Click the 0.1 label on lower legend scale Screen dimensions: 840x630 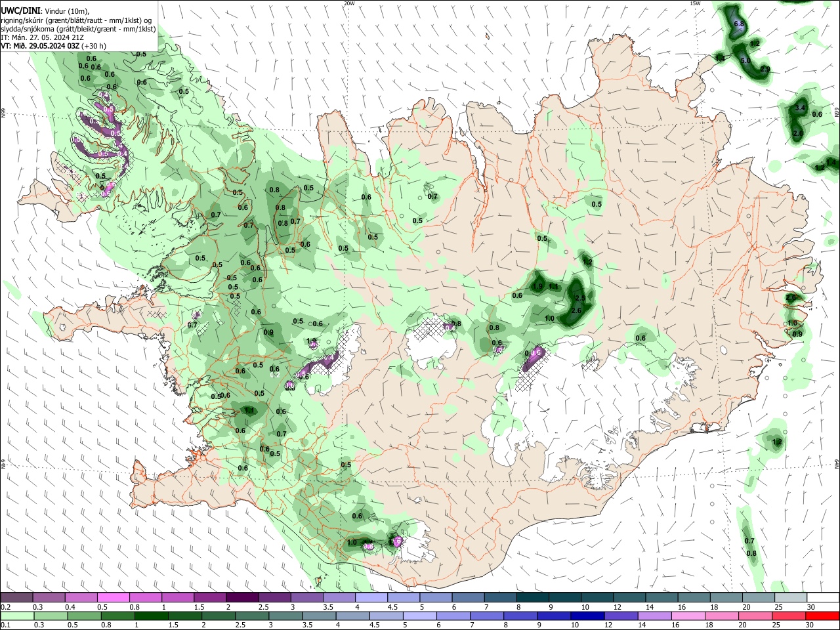5,625
